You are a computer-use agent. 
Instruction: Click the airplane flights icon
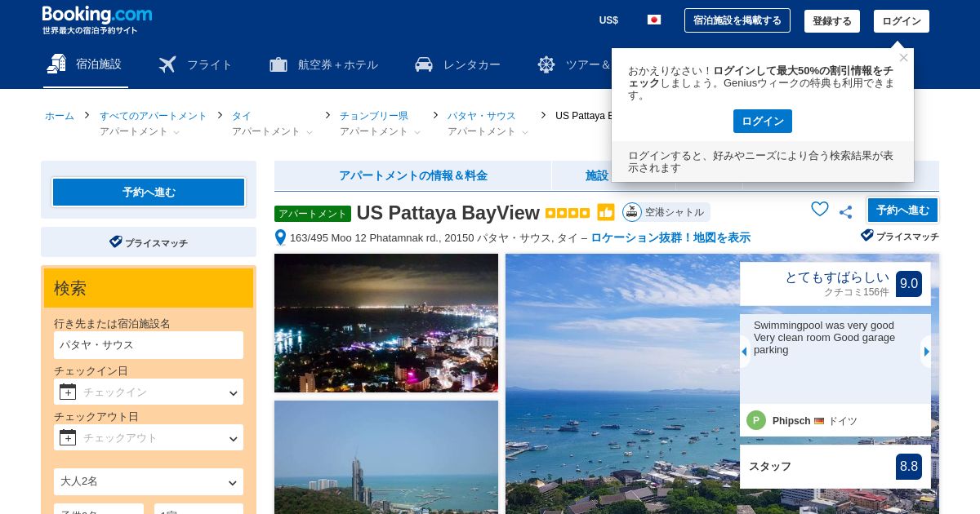click(x=167, y=64)
